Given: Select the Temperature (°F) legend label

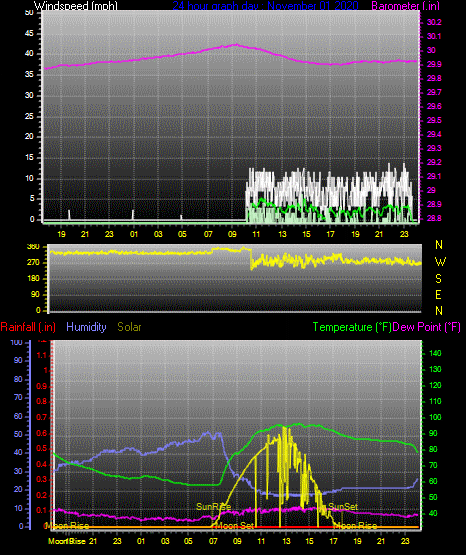Looking at the screenshot, I should click(x=352, y=327).
